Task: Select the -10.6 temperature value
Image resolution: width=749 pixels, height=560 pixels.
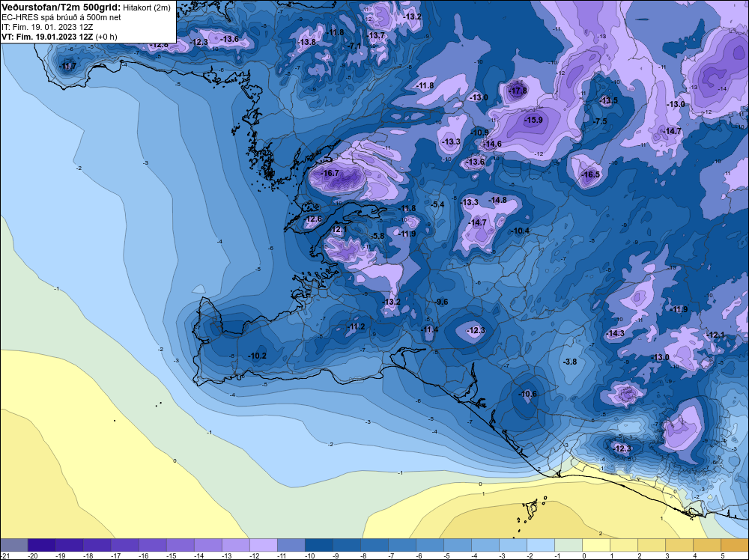Action: tap(528, 394)
